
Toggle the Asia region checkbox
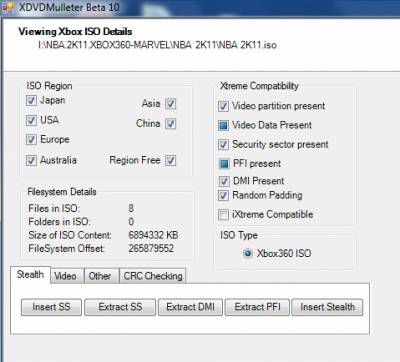[171, 104]
